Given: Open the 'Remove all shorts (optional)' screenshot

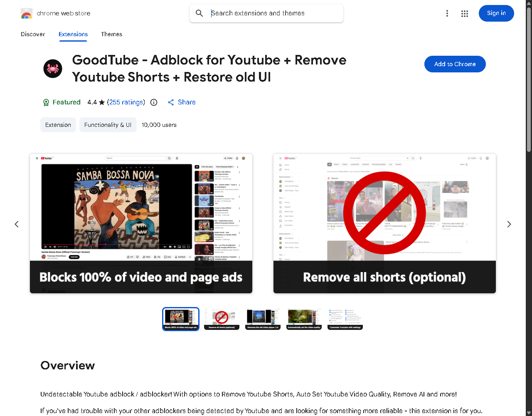Looking at the screenshot, I should pyautogui.click(x=384, y=223).
